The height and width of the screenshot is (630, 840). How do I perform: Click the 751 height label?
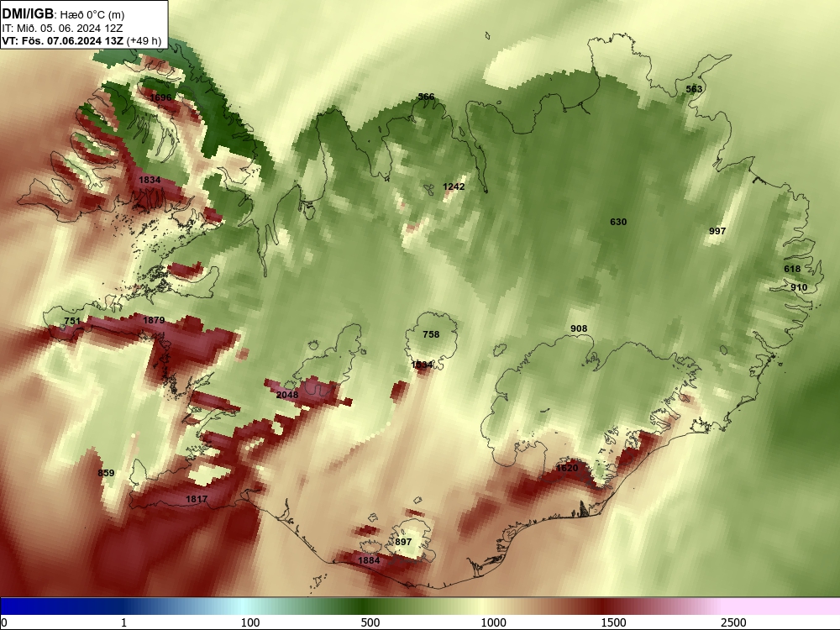coord(72,322)
